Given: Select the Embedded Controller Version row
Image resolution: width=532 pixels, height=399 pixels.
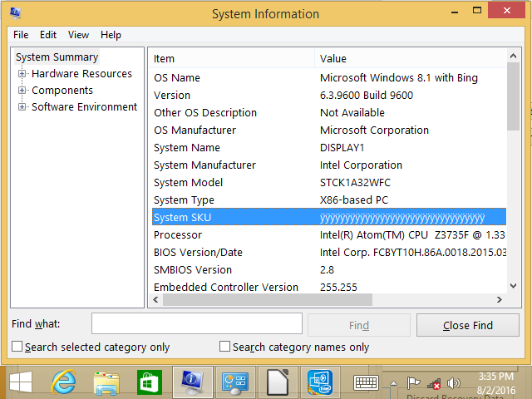Looking at the screenshot, I should (x=329, y=288).
